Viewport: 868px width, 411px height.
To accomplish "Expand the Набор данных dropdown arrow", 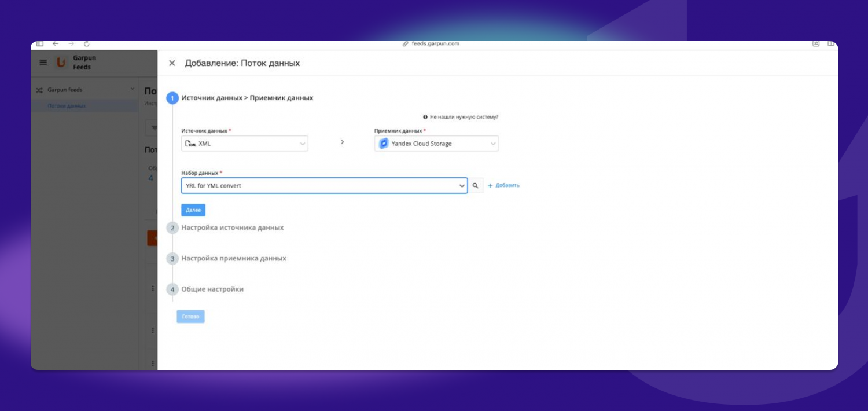I will pyautogui.click(x=462, y=186).
